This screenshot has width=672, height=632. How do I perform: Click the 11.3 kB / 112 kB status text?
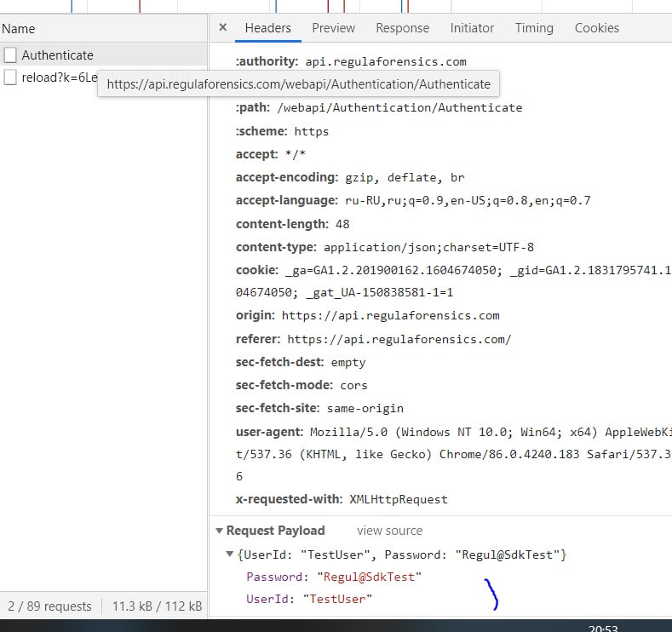click(x=157, y=606)
